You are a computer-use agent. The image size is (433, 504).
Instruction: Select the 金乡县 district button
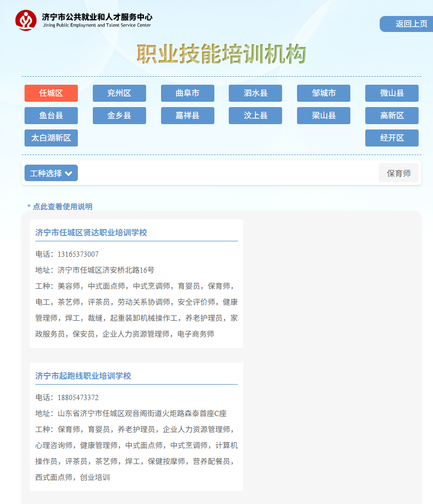coord(119,116)
